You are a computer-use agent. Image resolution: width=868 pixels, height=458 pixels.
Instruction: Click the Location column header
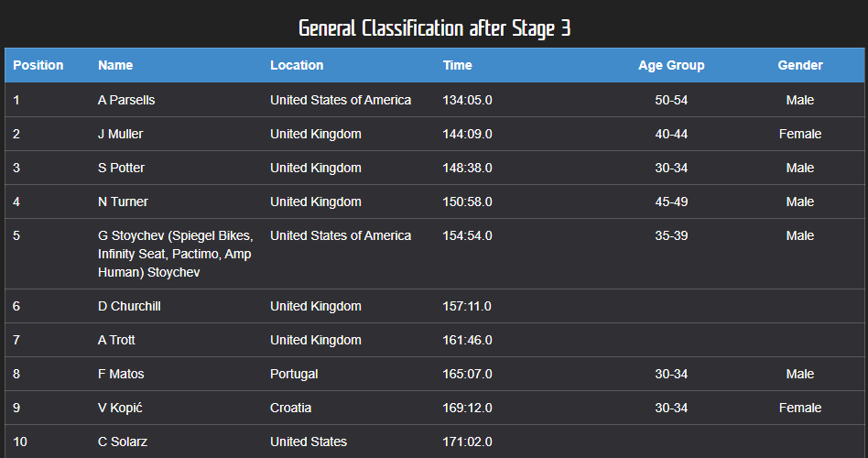tap(297, 65)
